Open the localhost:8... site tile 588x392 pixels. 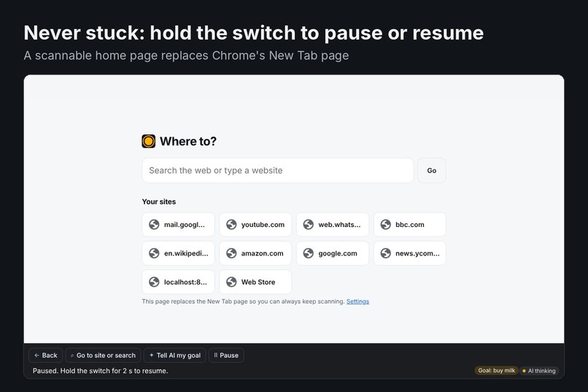[x=179, y=282]
